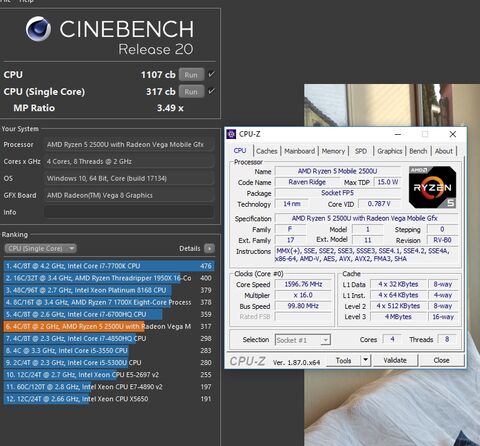Select highlighted Ryzen 5 2500U ranking row
This screenshot has width=480, height=446.
pos(109,326)
